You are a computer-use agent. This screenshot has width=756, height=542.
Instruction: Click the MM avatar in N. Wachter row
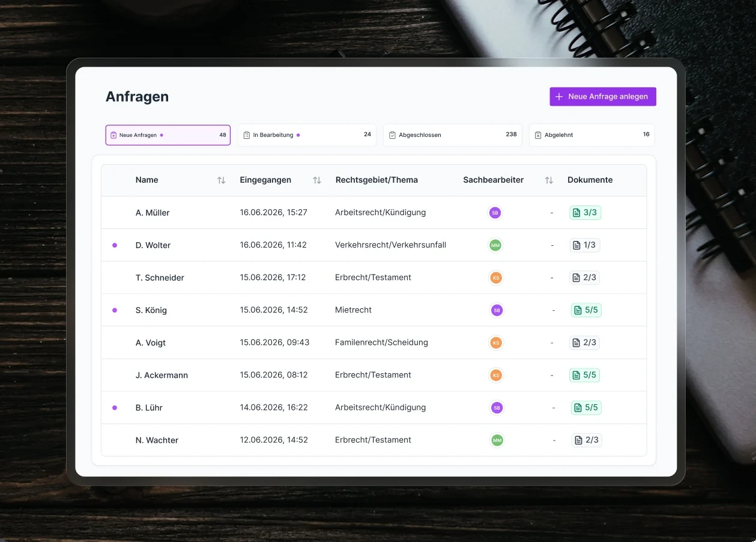(x=497, y=440)
